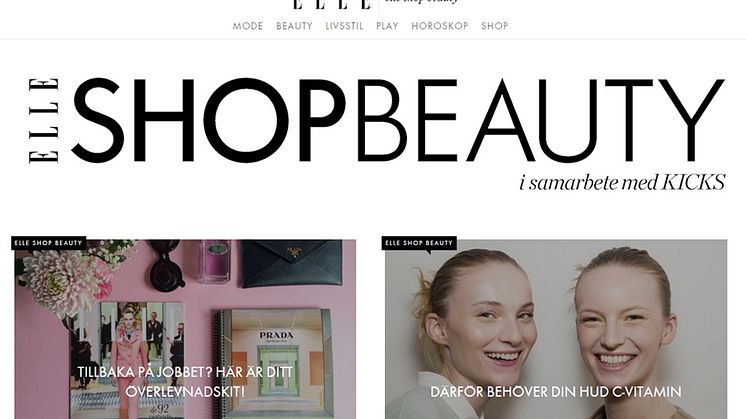Open 'Därför behöver din hud C-vitamin' headline
Viewport: 746px width, 419px height.
click(556, 392)
